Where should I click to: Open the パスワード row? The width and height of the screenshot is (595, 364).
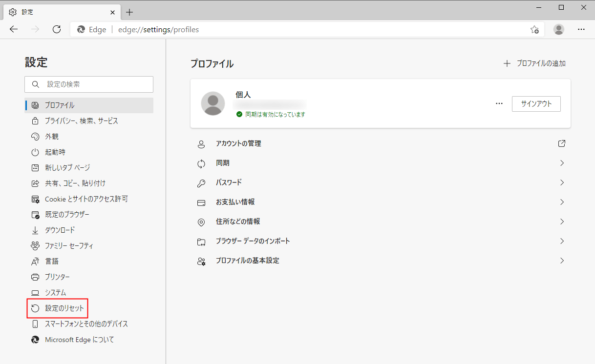point(381,182)
